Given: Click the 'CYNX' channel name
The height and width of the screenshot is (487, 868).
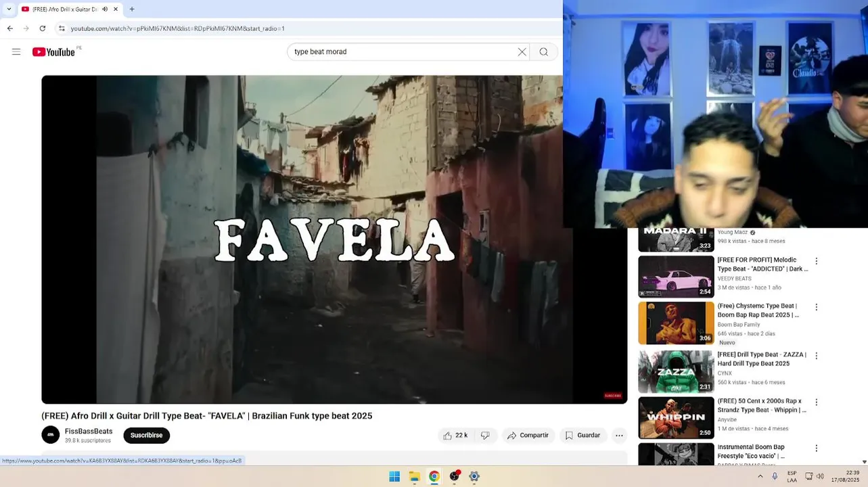Looking at the screenshot, I should (725, 373).
